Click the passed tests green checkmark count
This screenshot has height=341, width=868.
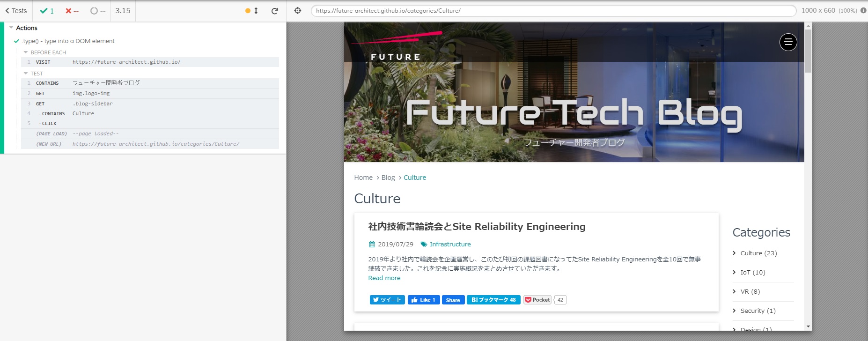click(47, 11)
